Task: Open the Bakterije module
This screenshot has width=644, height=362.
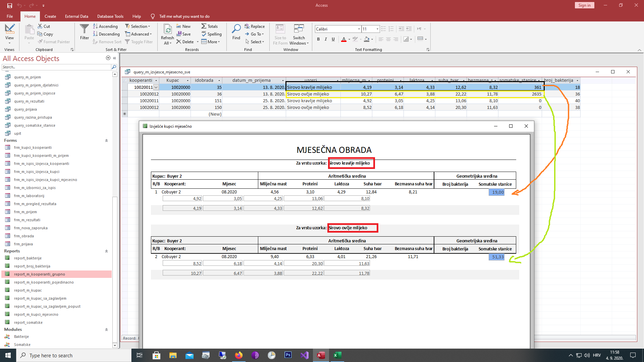Action: pos(21,337)
